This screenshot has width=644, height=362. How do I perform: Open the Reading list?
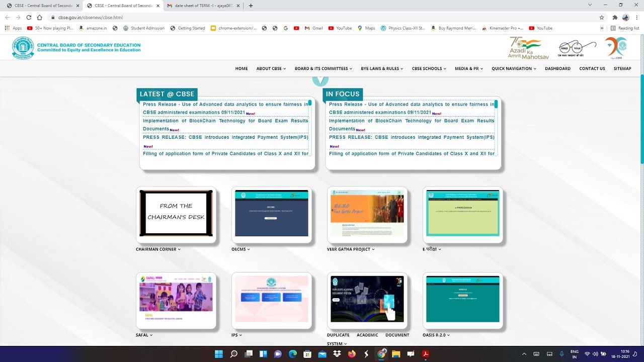624,28
